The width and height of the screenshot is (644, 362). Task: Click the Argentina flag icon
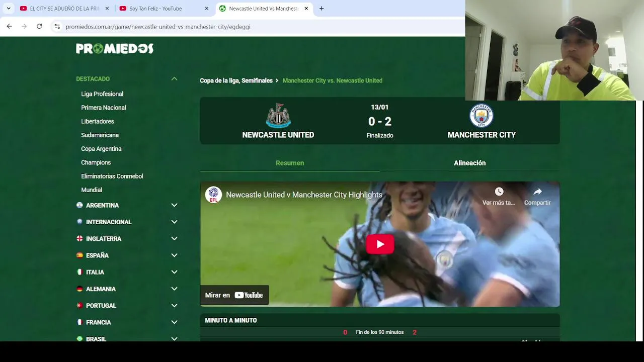pyautogui.click(x=79, y=205)
